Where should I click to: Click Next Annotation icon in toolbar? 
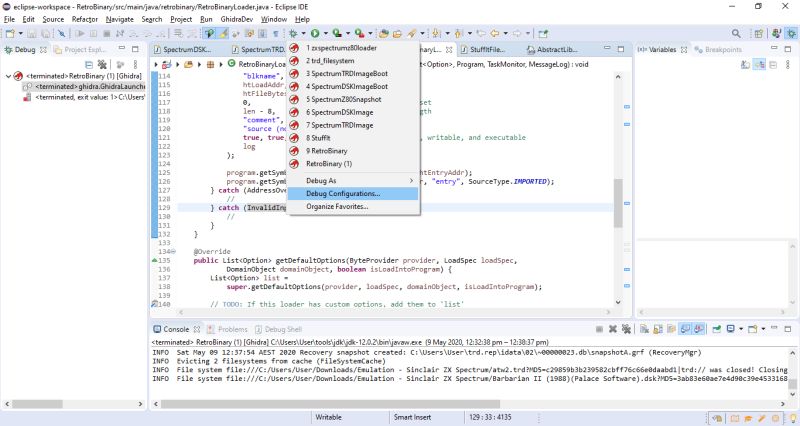435,33
